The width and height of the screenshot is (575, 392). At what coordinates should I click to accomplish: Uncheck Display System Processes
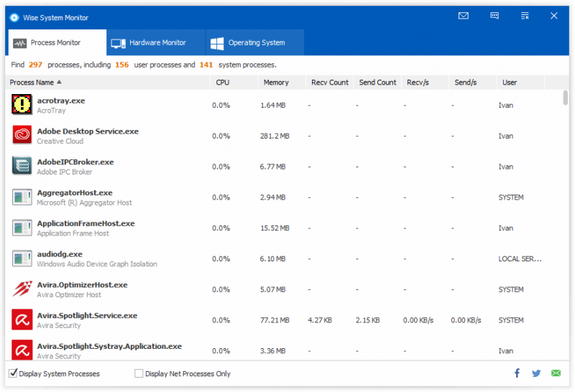pyautogui.click(x=13, y=373)
